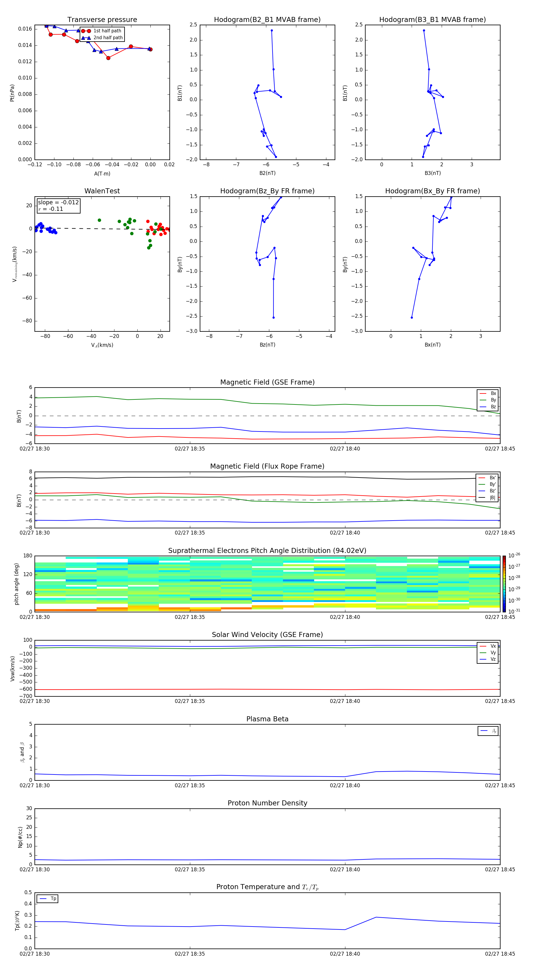Screen dimensions: 535x980
Task: Click the "Suprathermal Electrons Pitch Angle Distribution" title
Action: [x=267, y=551]
